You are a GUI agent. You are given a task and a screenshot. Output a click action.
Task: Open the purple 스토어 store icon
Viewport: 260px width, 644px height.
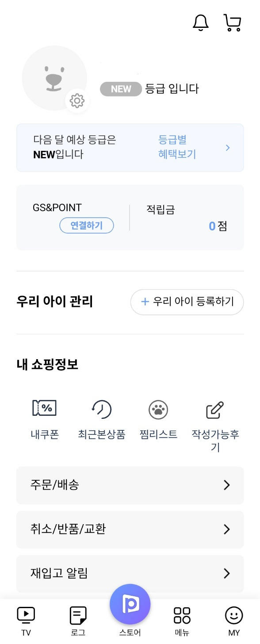tap(130, 604)
